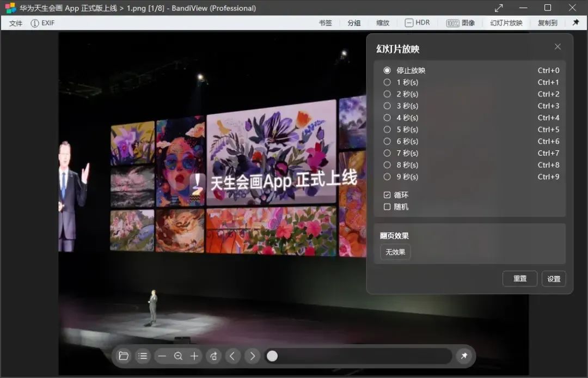Click the 翻页效果 section label

[x=394, y=235]
